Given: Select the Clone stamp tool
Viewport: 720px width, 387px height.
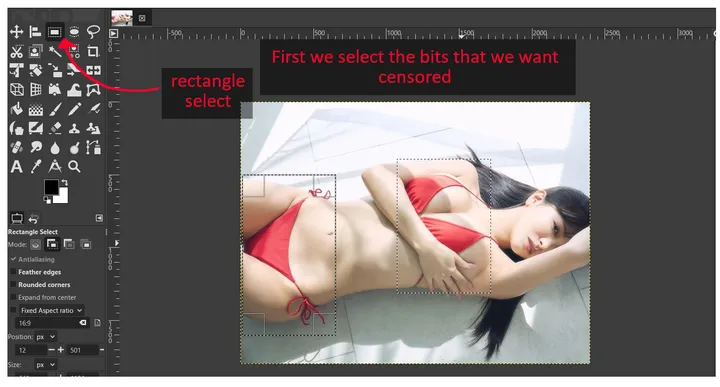Looking at the screenshot, I should click(74, 128).
